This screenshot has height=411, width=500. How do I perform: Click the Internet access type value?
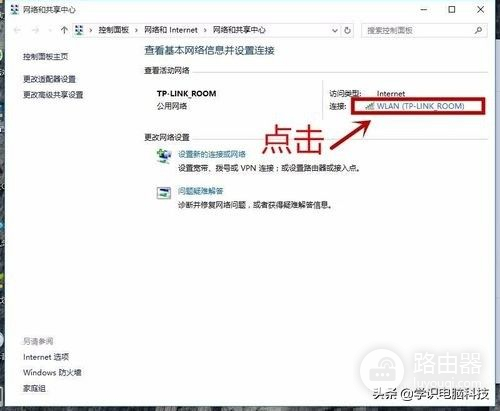(391, 94)
